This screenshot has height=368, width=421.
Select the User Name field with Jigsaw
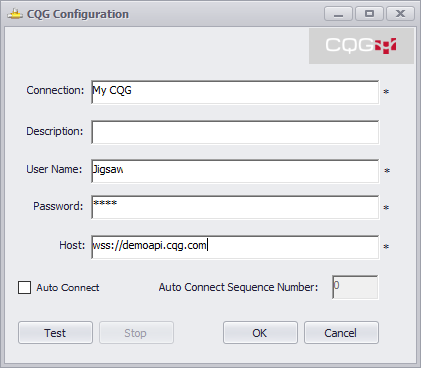click(235, 171)
